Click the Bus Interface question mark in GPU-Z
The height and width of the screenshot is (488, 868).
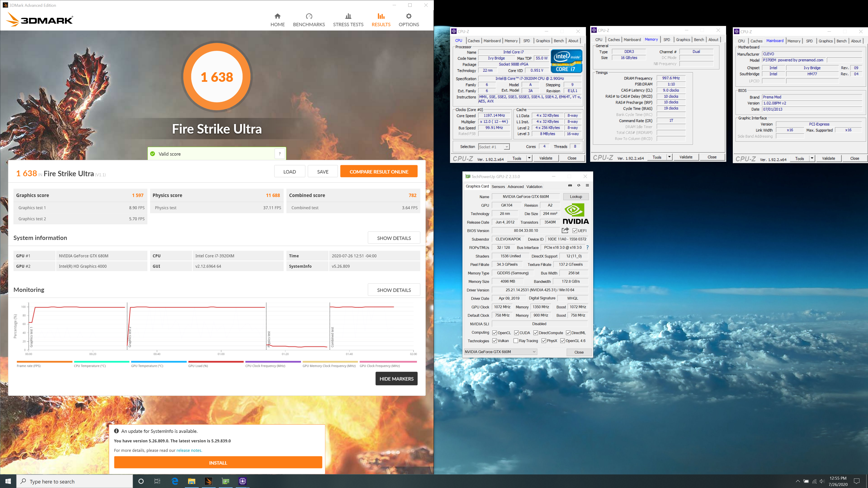(587, 248)
